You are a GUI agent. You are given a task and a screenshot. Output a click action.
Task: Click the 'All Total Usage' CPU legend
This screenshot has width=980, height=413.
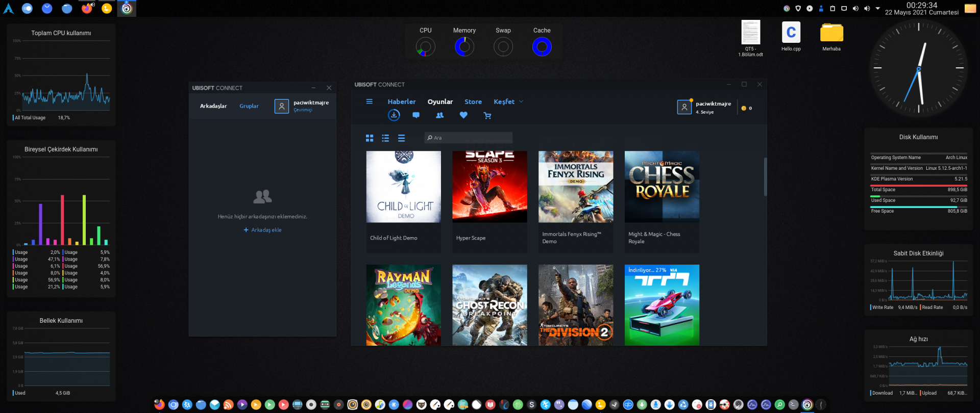[x=30, y=118]
